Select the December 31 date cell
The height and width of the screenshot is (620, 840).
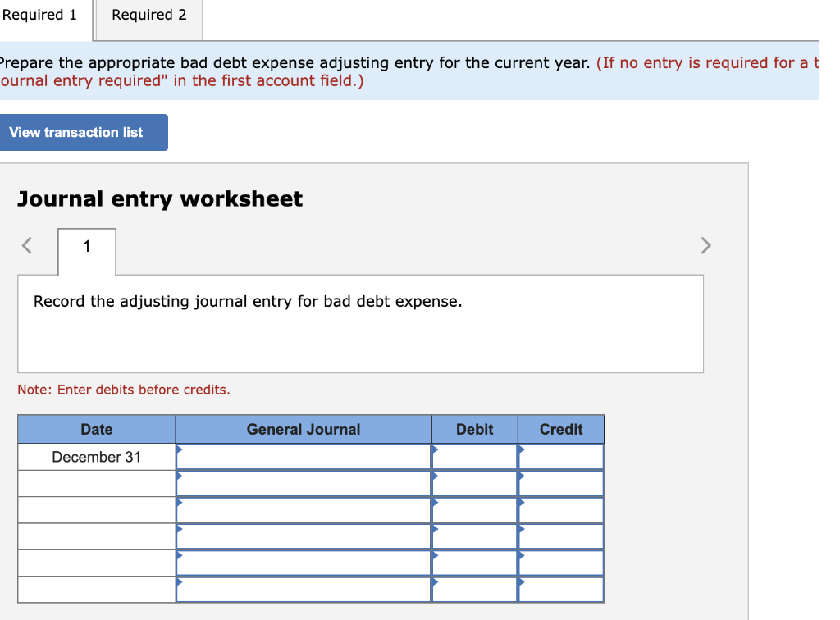click(97, 458)
